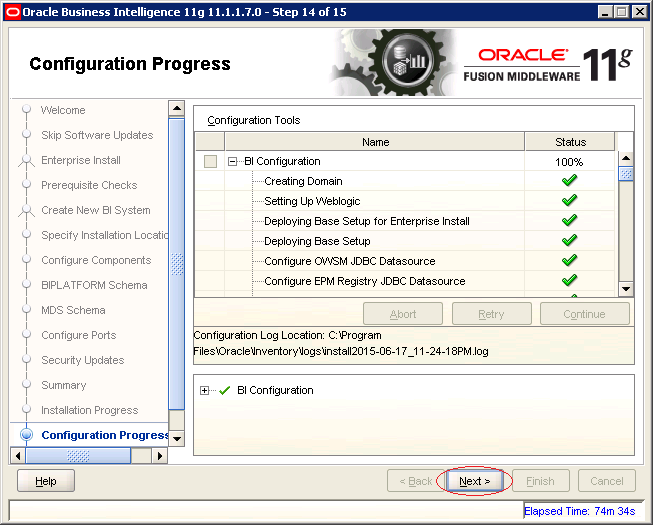
Task: Select Configure Ports step
Action: pyautogui.click(x=79, y=335)
